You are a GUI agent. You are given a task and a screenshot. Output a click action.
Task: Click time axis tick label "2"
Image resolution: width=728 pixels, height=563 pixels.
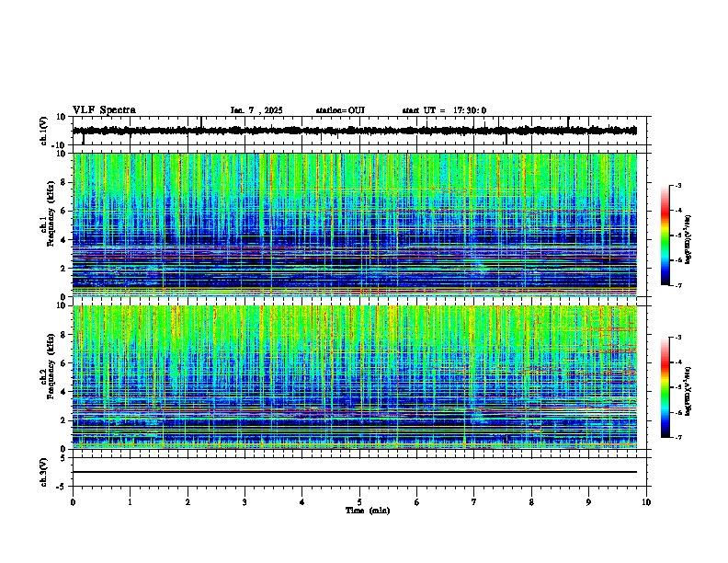pyautogui.click(x=188, y=502)
